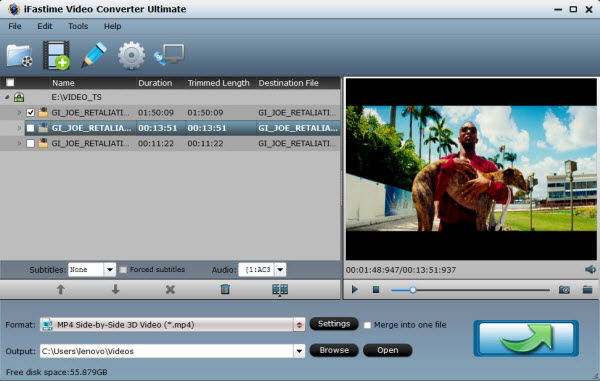
Task: Click folder icon of 01:50:09 title
Action: [x=43, y=112]
